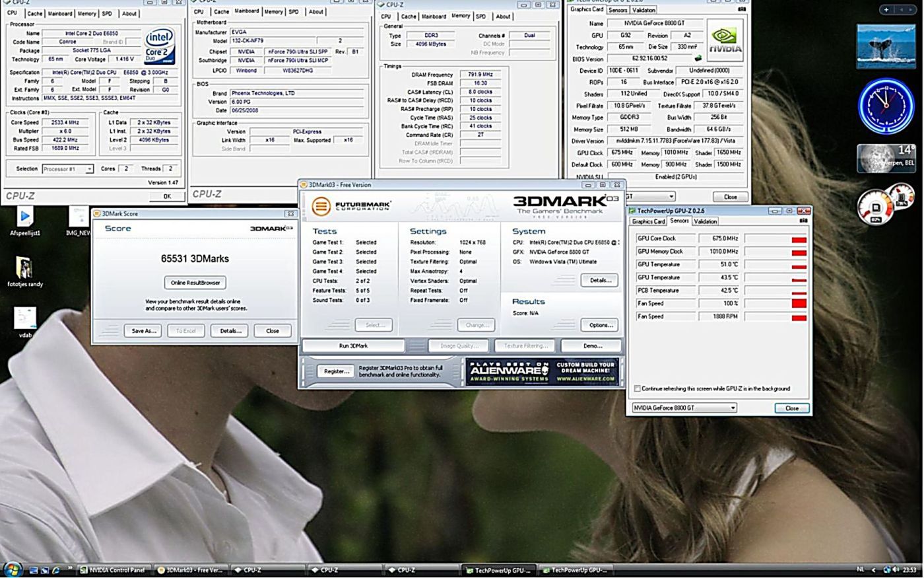924x578 pixels.
Task: Click the PCB Temperature sensor graph
Action: [x=775, y=291]
